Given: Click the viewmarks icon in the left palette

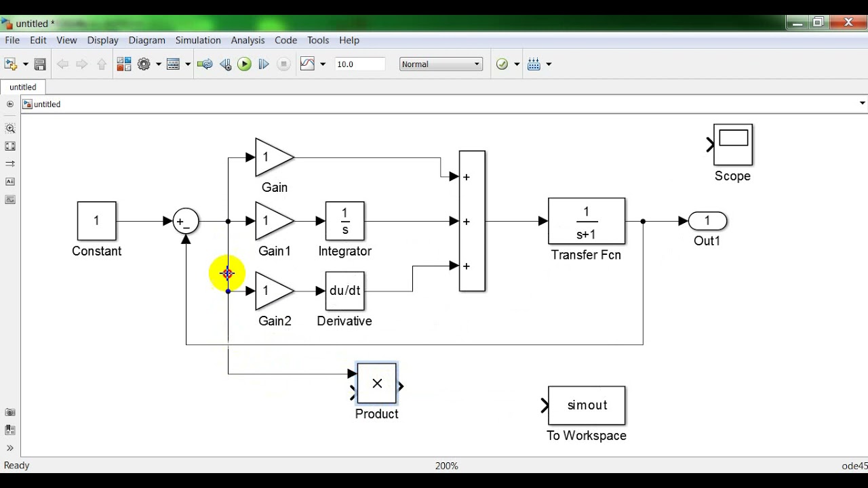Looking at the screenshot, I should pyautogui.click(x=10, y=430).
